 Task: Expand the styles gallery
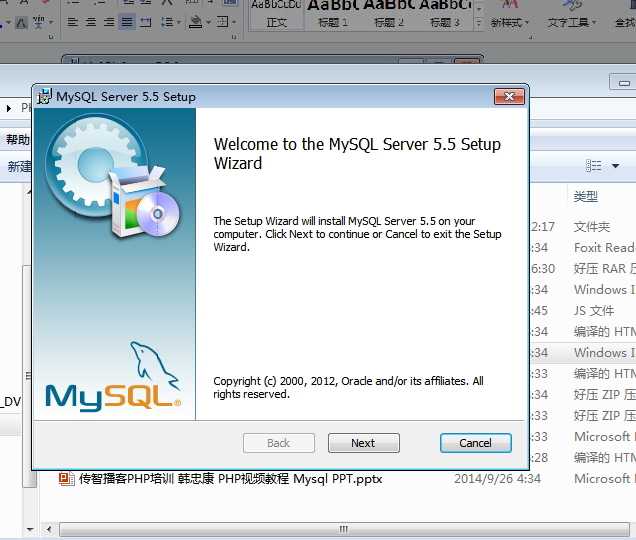coord(479,23)
